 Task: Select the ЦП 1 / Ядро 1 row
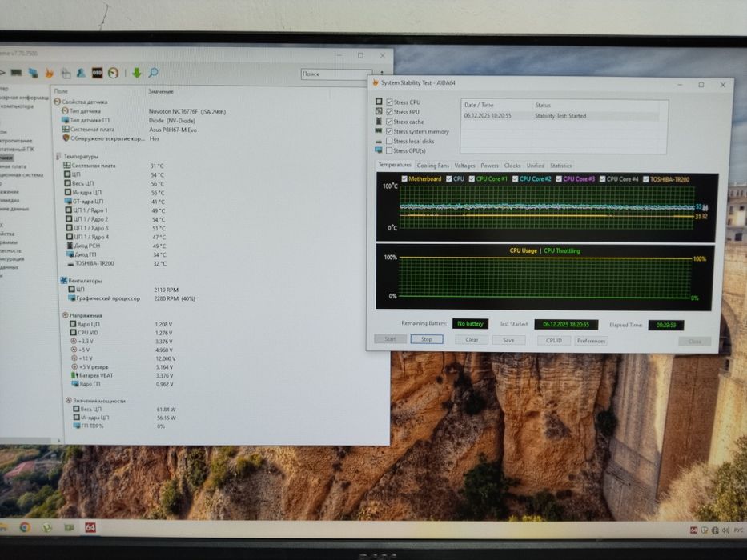pos(114,210)
